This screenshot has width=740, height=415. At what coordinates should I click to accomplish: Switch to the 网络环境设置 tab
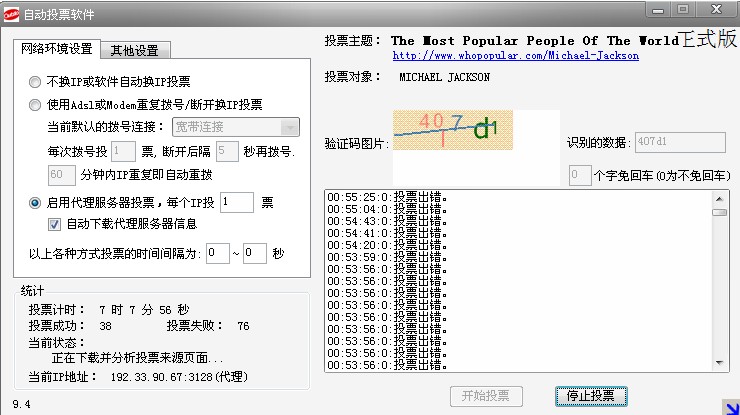[57, 49]
